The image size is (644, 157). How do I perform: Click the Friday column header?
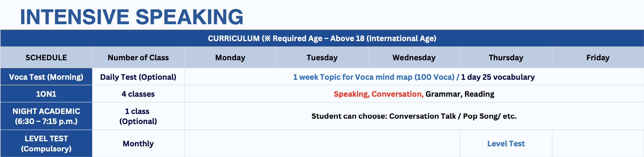[x=598, y=57]
